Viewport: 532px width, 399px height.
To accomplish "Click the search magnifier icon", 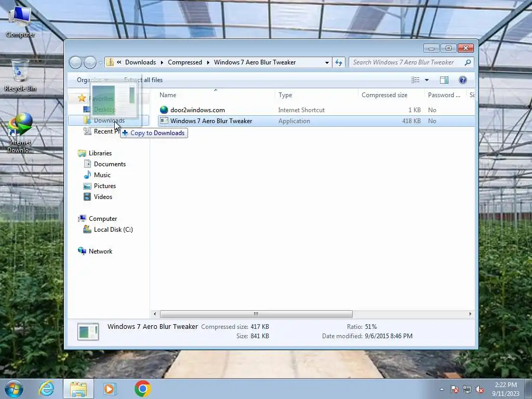I will click(468, 62).
